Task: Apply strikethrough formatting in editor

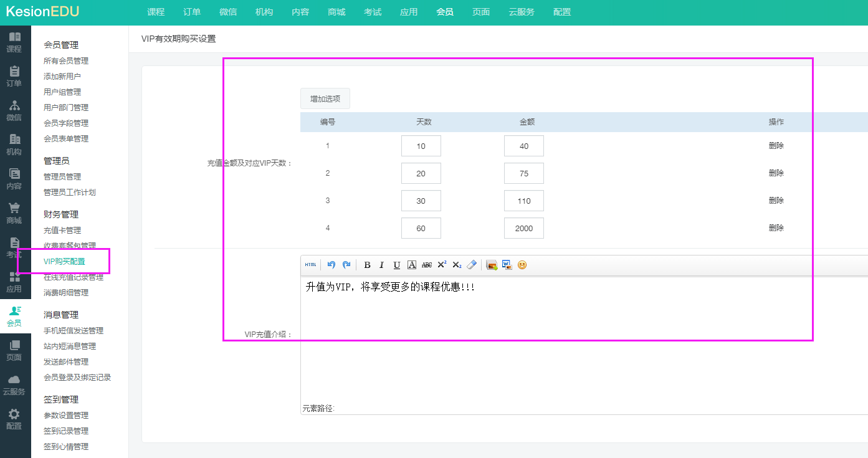Action: coord(427,265)
